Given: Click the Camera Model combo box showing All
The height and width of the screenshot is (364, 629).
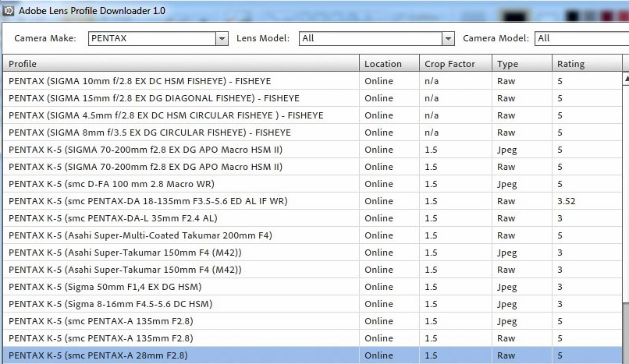Looking at the screenshot, I should point(581,38).
